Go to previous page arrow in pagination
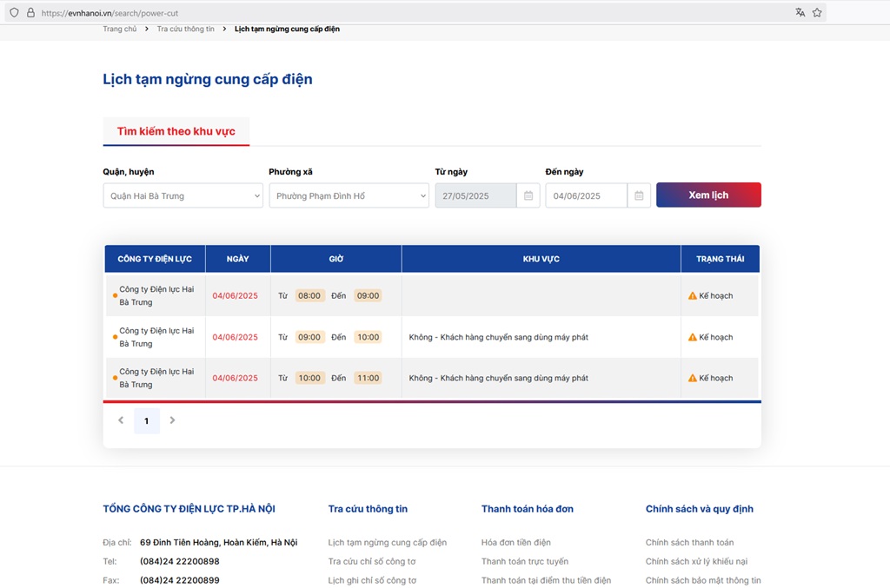The width and height of the screenshot is (890, 588). coord(121,420)
